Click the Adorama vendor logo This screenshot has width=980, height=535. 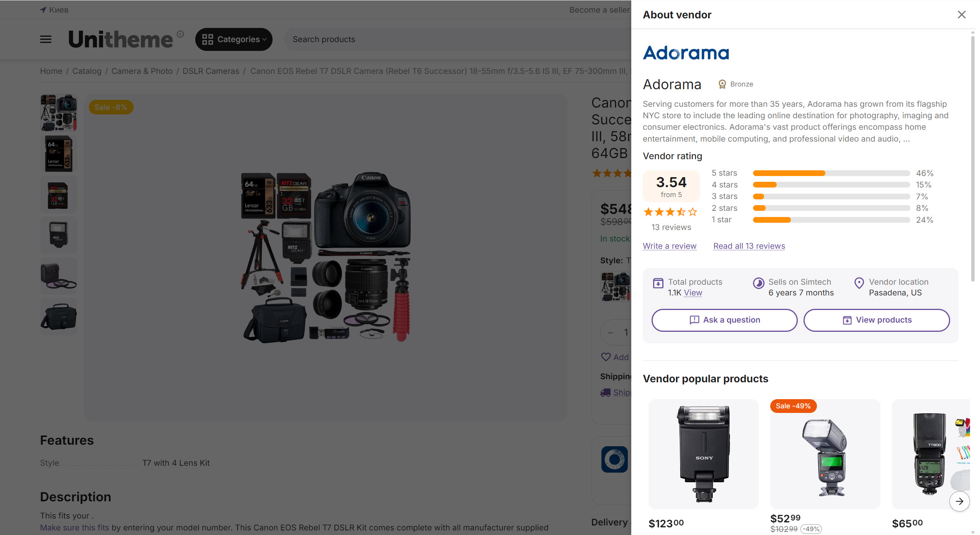coord(686,52)
